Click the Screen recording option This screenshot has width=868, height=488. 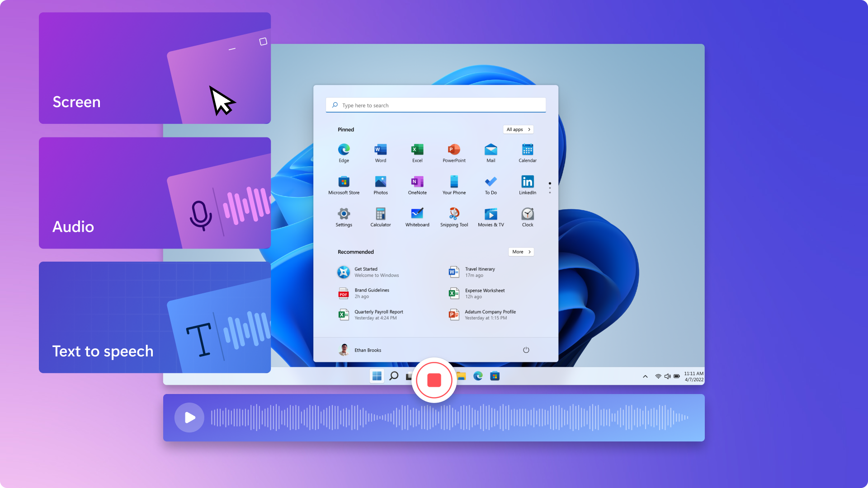tap(155, 68)
